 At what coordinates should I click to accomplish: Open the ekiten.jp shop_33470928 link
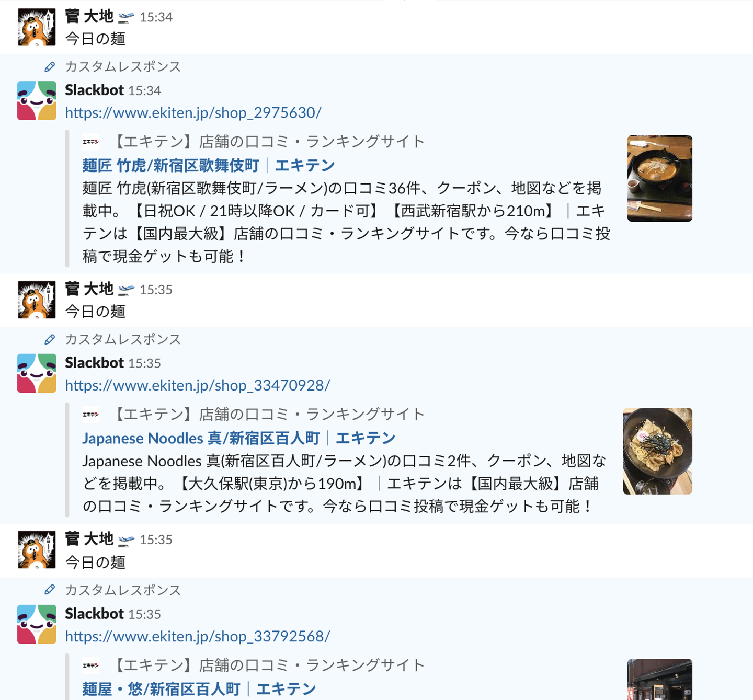198,385
